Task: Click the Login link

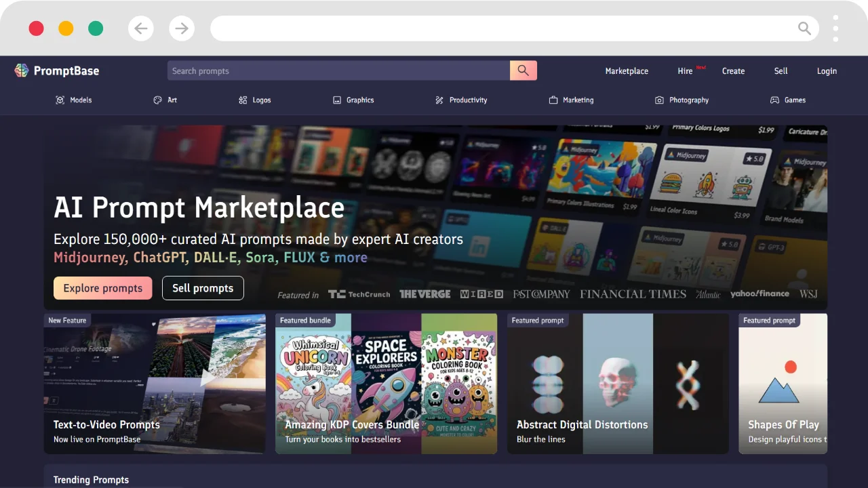Action: pos(827,70)
